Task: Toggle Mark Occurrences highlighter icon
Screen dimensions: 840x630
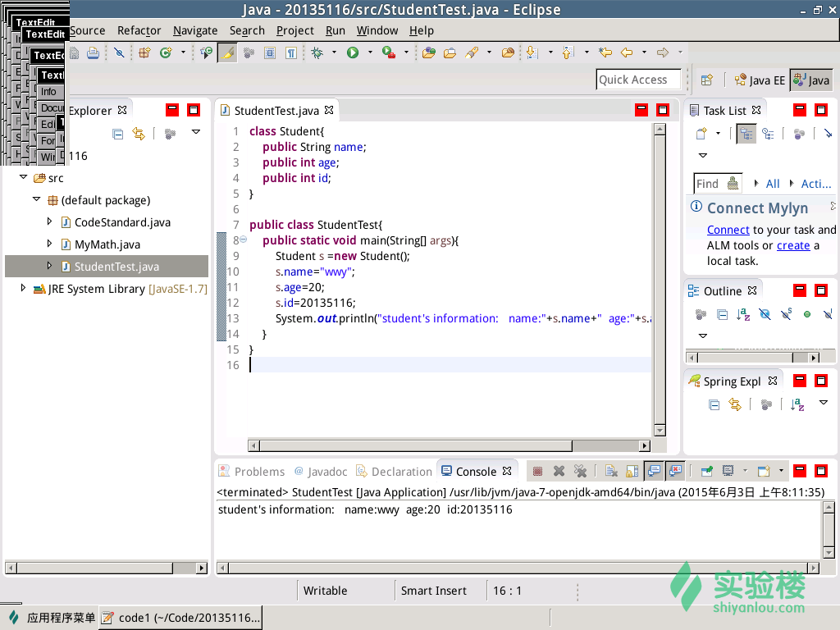Action: tap(228, 52)
